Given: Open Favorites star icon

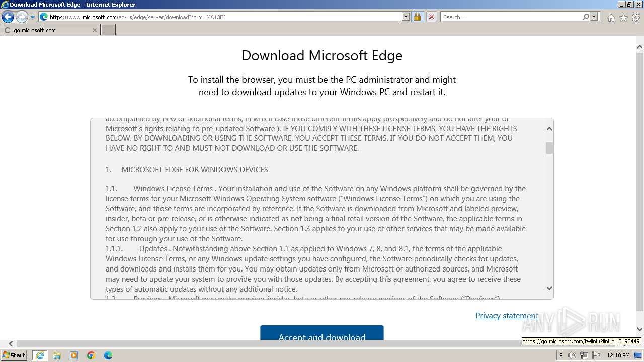Looking at the screenshot, I should coord(623,18).
